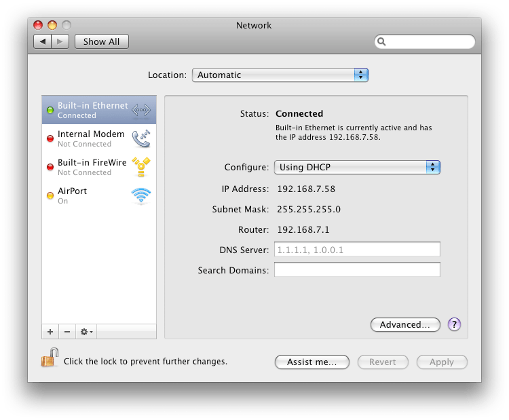The image size is (509, 420).
Task: Click the Internal Modem phone icon
Action: [x=140, y=138]
